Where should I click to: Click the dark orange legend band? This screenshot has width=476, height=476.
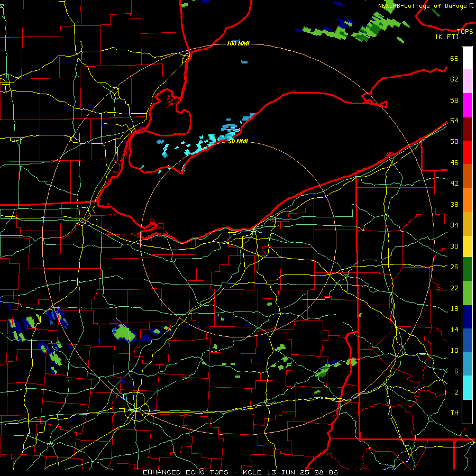click(467, 176)
